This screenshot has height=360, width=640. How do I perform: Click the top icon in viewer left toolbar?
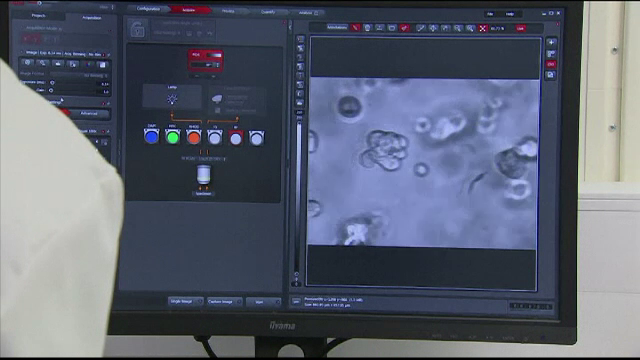(300, 39)
